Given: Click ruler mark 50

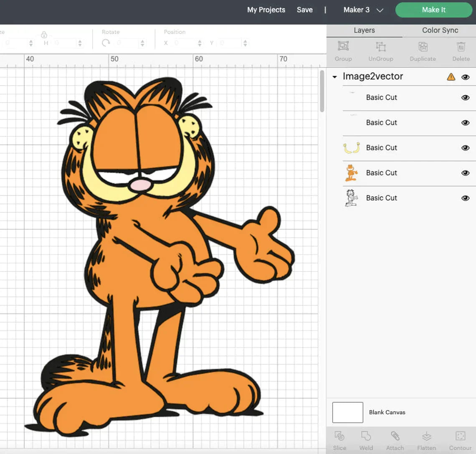Looking at the screenshot, I should (x=114, y=59).
